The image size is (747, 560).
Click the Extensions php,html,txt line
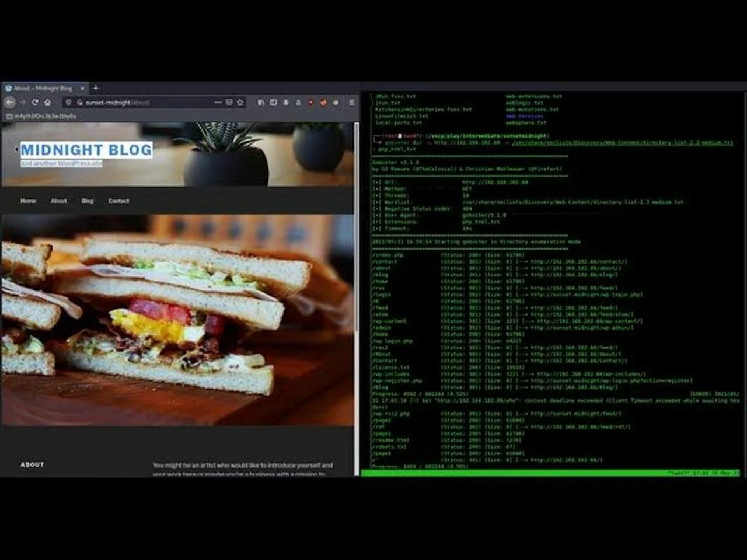[x=436, y=222]
